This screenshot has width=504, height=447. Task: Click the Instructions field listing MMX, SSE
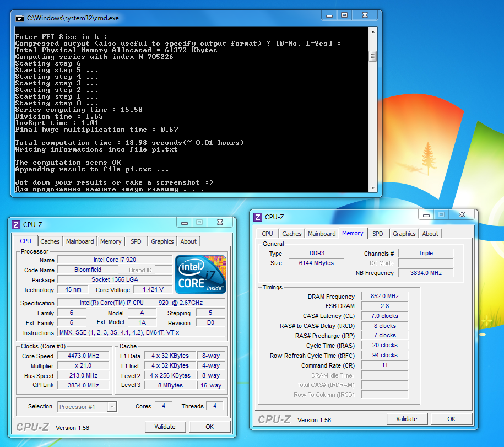[x=141, y=332]
